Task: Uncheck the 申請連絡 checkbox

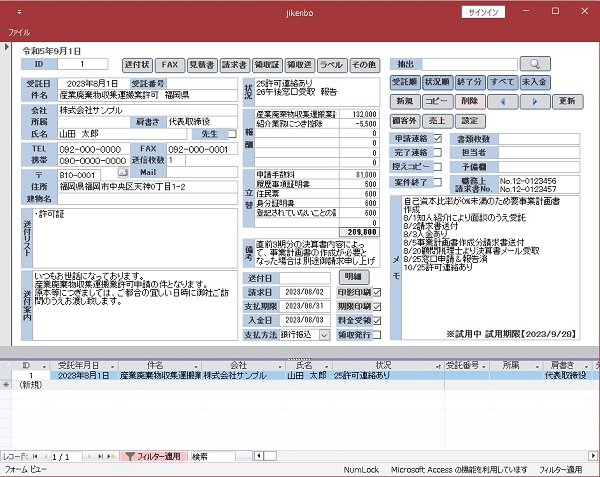Action: 437,138
